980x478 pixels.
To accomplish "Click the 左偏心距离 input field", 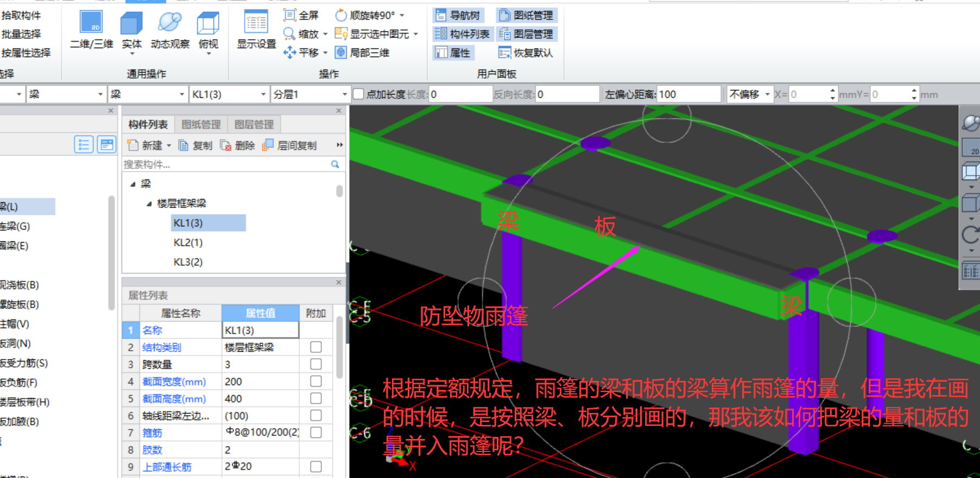I will pyautogui.click(x=688, y=94).
